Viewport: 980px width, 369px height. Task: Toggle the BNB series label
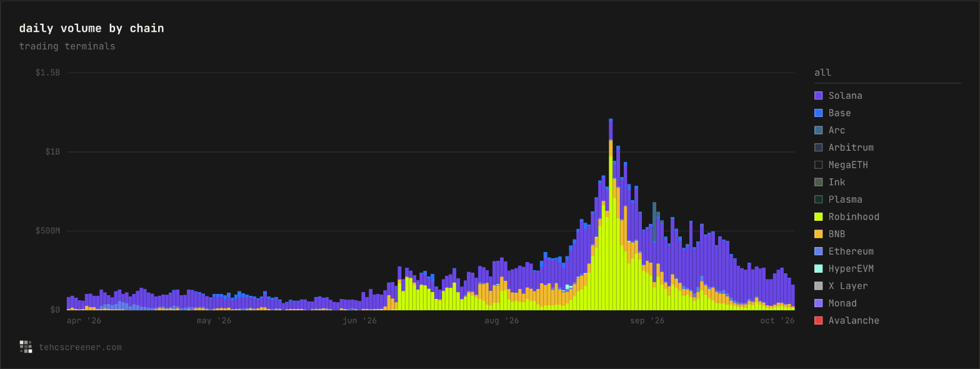point(837,234)
